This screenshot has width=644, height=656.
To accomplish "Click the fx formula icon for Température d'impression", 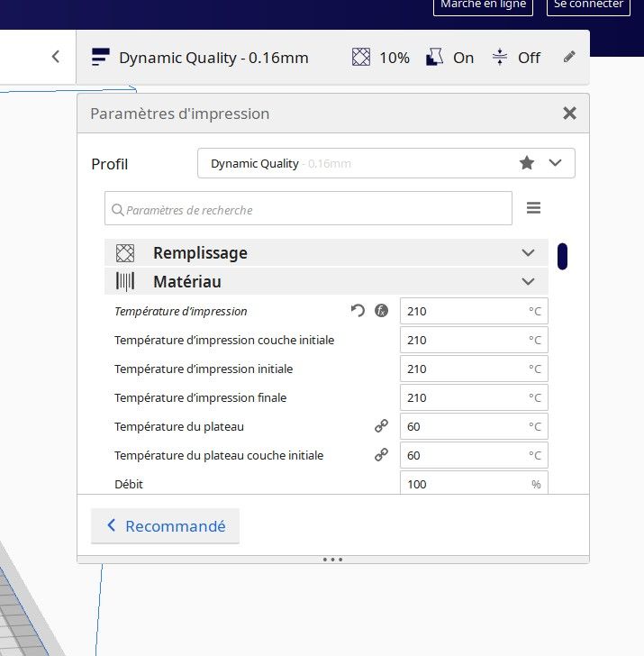I will 381,311.
